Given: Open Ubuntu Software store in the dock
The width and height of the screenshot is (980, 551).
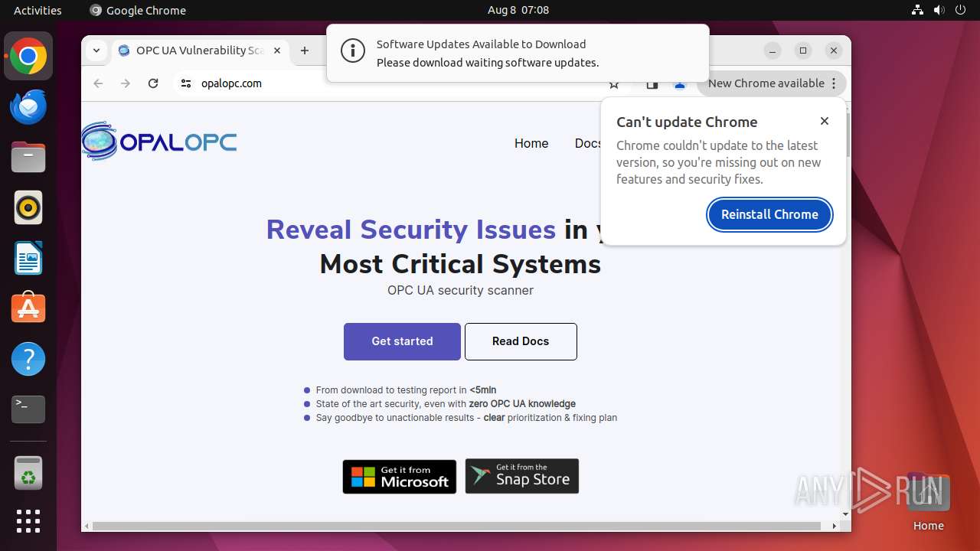Looking at the screenshot, I should [28, 308].
